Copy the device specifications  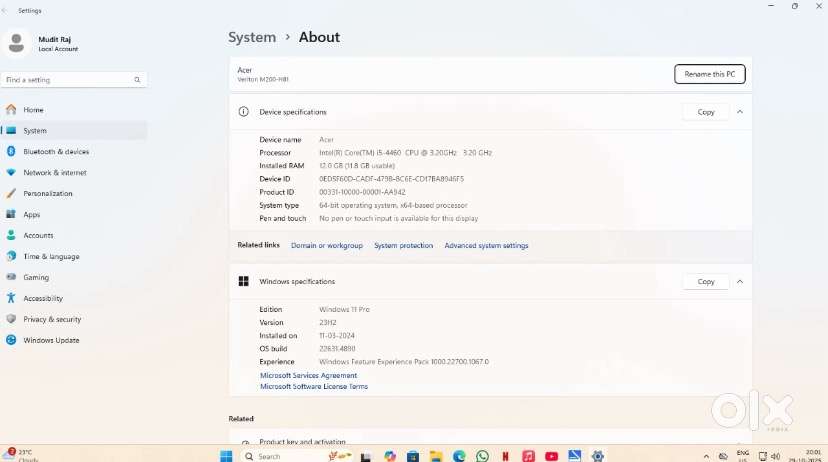706,112
